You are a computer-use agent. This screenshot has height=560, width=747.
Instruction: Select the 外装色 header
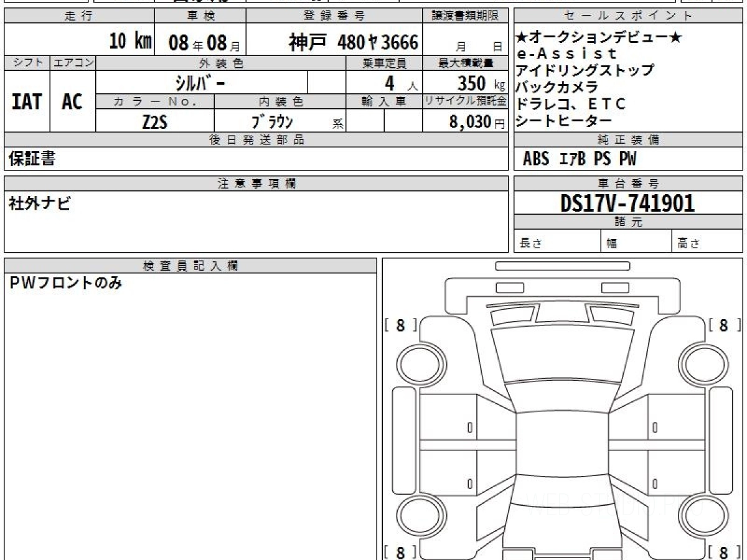221,63
